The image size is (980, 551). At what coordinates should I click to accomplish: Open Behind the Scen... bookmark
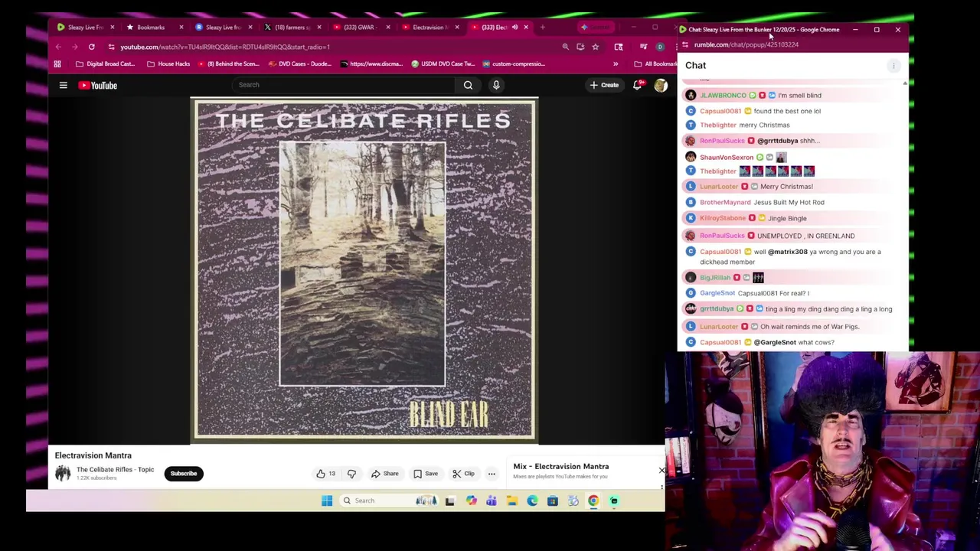pyautogui.click(x=229, y=64)
